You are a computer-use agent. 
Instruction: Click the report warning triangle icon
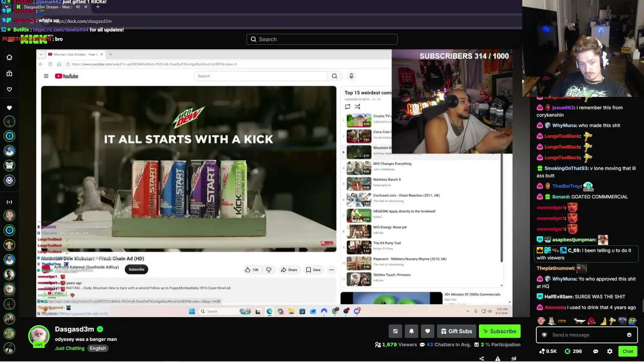(498, 358)
